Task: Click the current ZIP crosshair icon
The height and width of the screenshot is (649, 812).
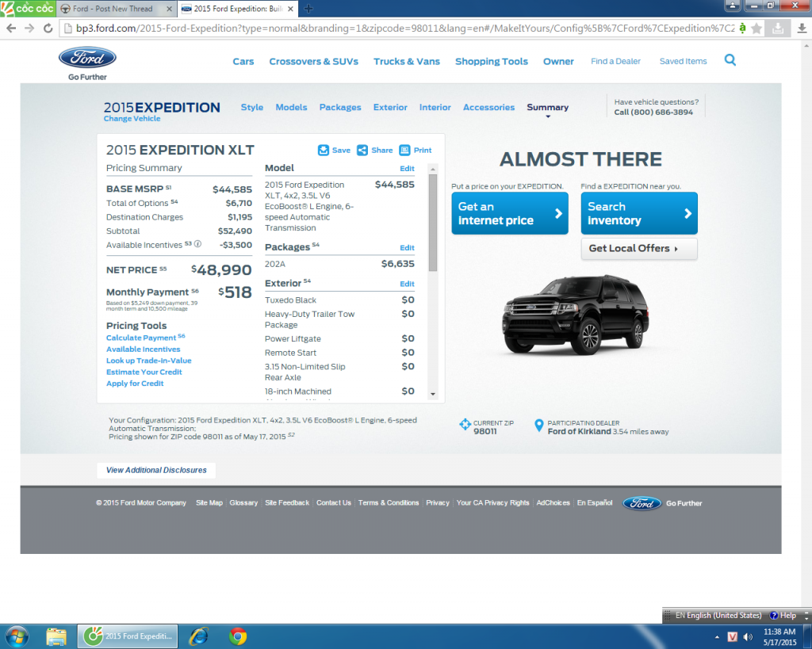Action: [465, 425]
